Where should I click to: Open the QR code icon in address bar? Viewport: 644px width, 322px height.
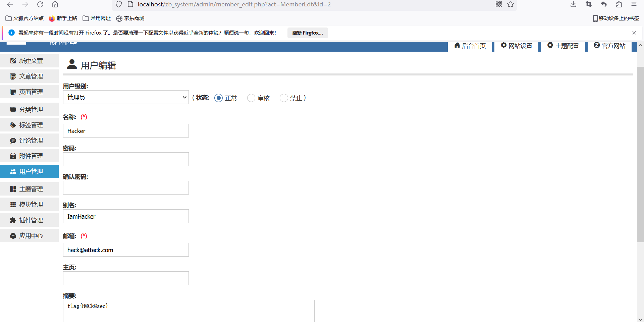coord(499,4)
